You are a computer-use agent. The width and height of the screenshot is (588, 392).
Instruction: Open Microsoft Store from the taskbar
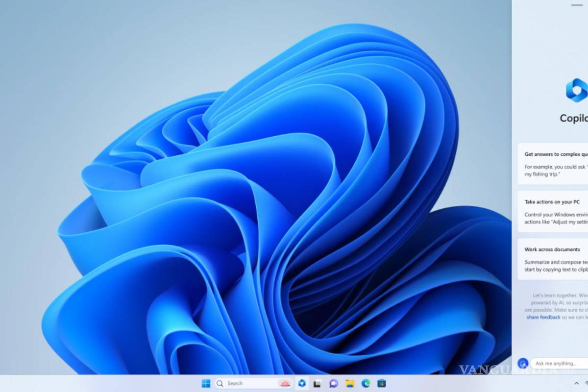381,383
